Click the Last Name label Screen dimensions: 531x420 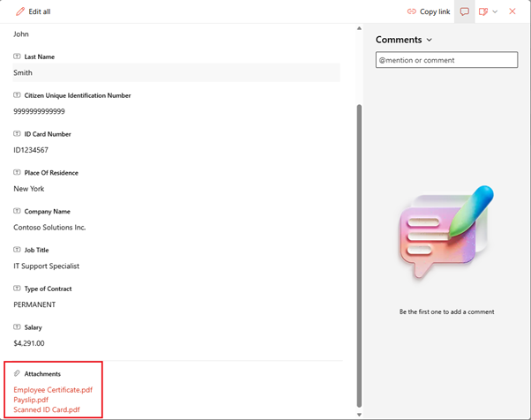tap(40, 56)
